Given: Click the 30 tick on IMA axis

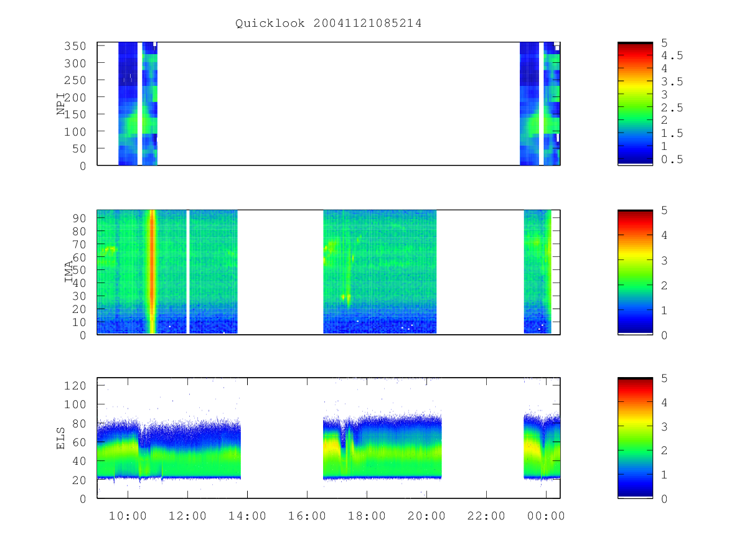Looking at the screenshot, I should pos(79,296).
